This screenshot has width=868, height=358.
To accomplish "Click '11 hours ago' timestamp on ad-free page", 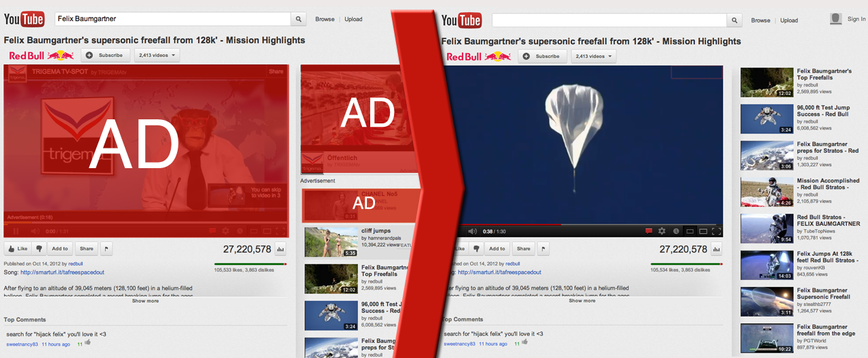I will click(492, 344).
